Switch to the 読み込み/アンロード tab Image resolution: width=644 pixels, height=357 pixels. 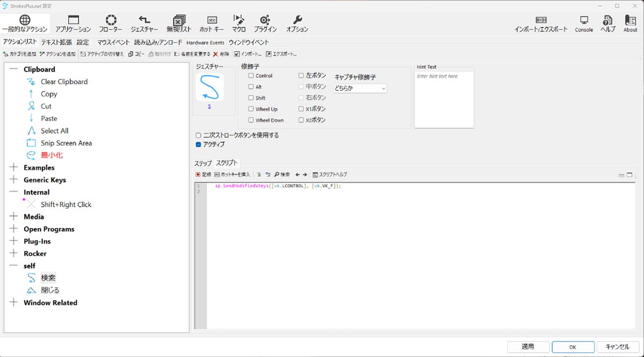pos(158,42)
